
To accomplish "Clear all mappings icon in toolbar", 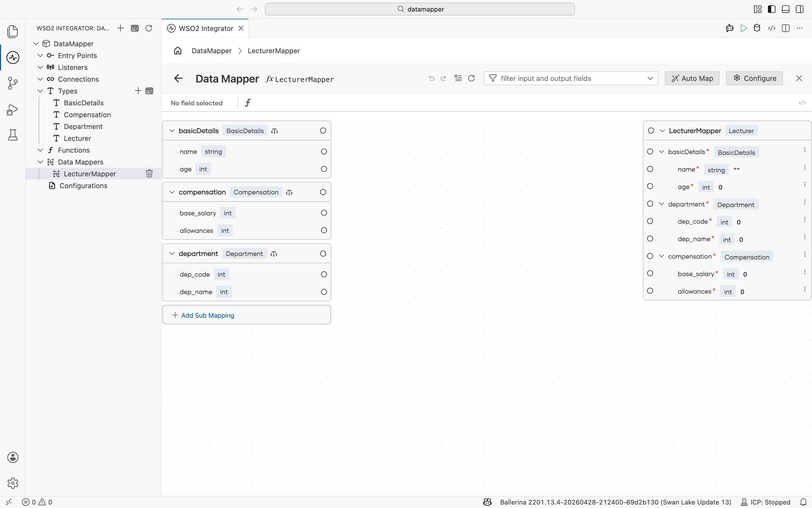I will [x=458, y=78].
